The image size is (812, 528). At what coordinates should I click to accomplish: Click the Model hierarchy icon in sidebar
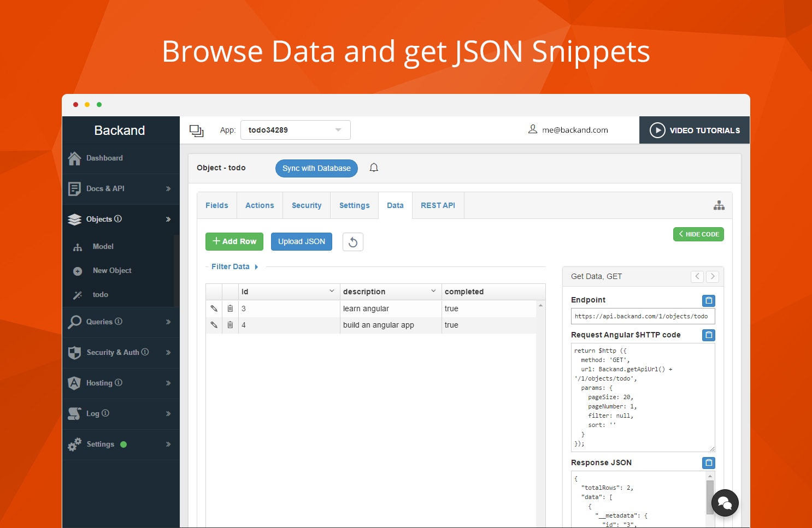click(x=78, y=247)
